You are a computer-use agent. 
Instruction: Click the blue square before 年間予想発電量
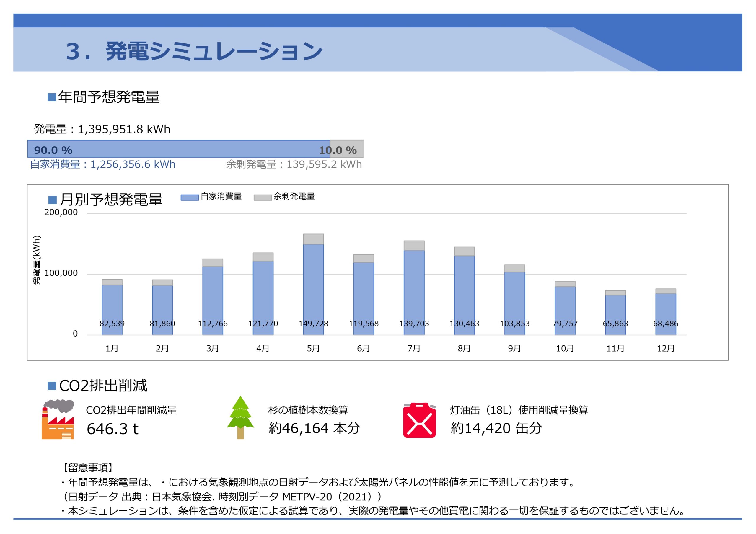(52, 97)
